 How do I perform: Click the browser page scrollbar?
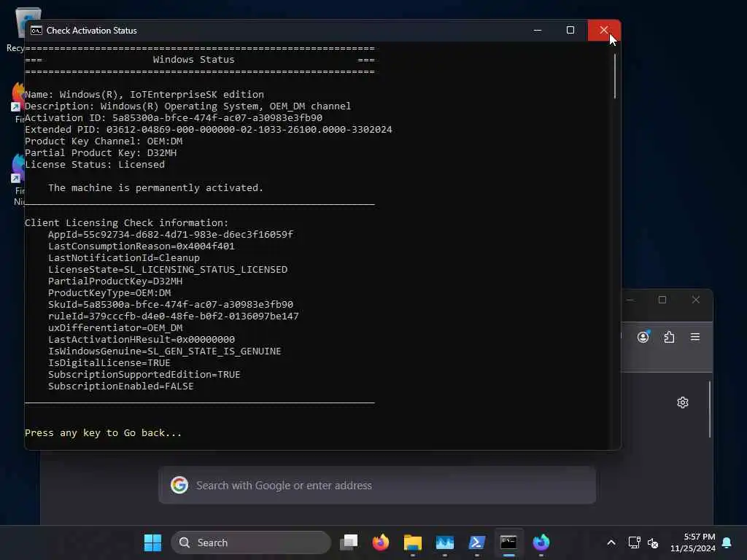pos(709,409)
